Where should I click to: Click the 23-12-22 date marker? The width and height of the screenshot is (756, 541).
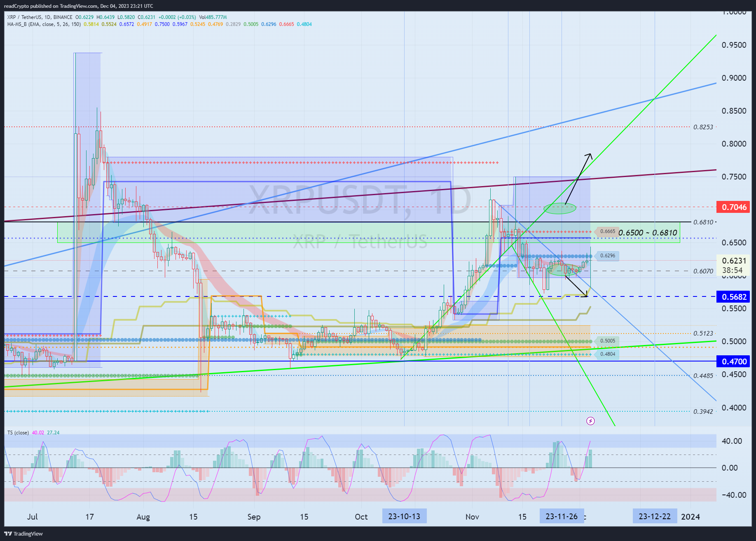655,516
